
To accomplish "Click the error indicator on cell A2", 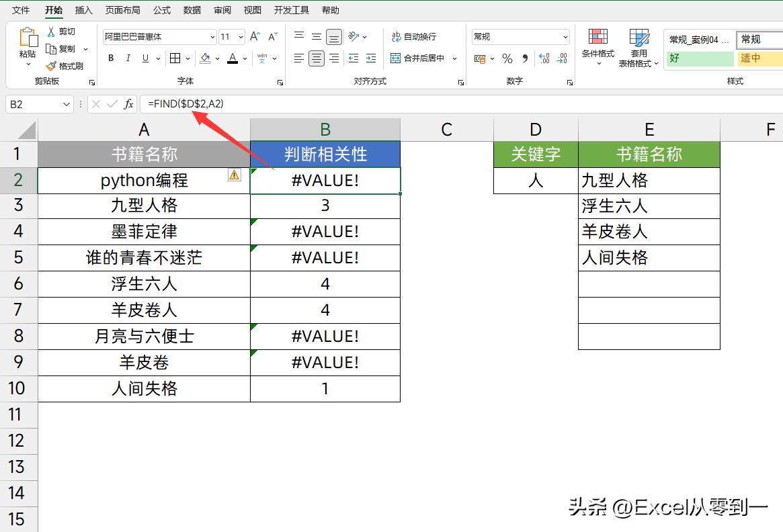I will tap(234, 175).
